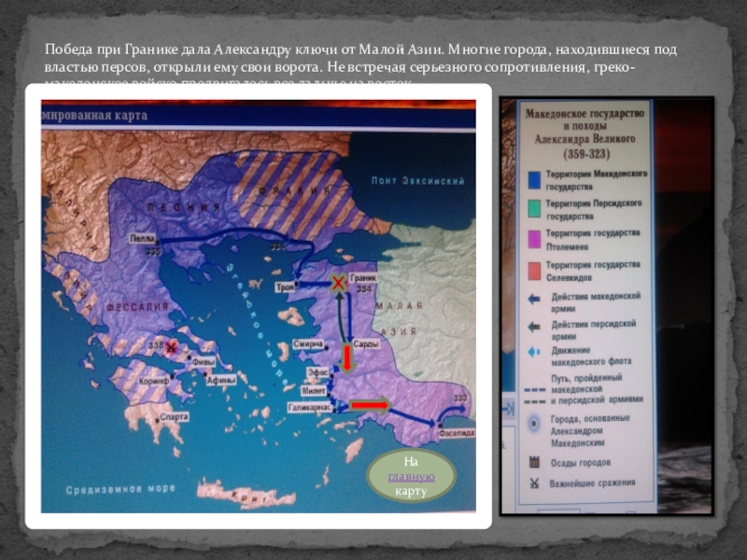
Task: Click the 'Территория государства Селевкидов' legend text
Action: (593, 271)
